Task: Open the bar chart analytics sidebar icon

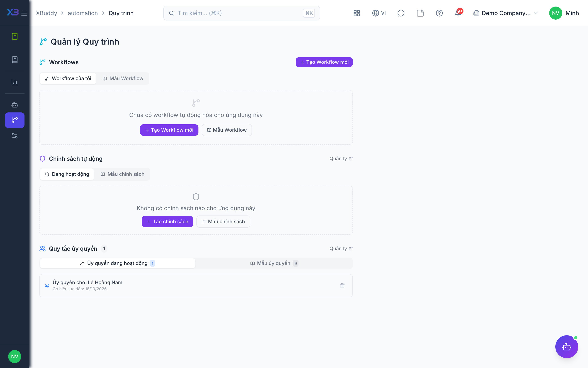Action: click(x=14, y=82)
